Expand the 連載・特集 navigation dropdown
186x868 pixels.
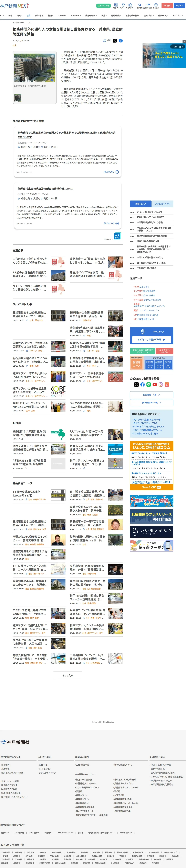coord(116,15)
